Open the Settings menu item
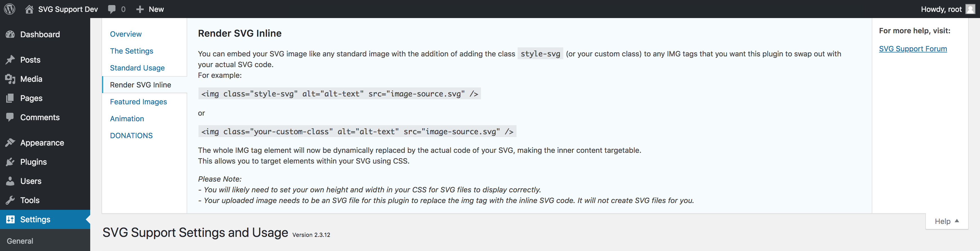This screenshot has height=251, width=980. coord(45,219)
